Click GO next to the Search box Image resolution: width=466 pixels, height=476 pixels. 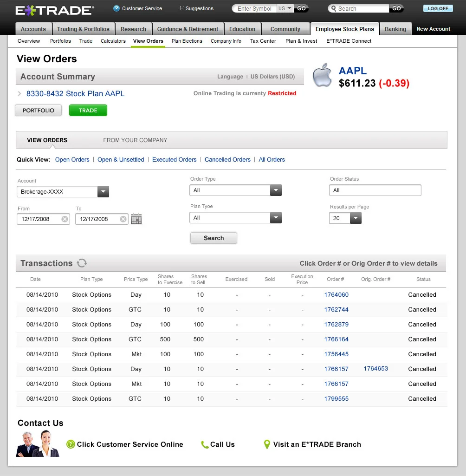pyautogui.click(x=396, y=8)
